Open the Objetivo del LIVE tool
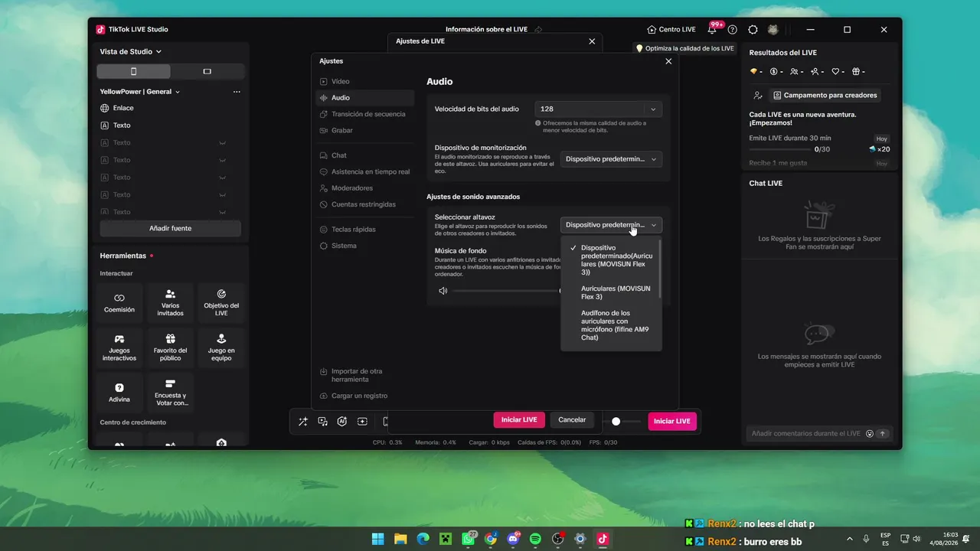 [x=221, y=303]
